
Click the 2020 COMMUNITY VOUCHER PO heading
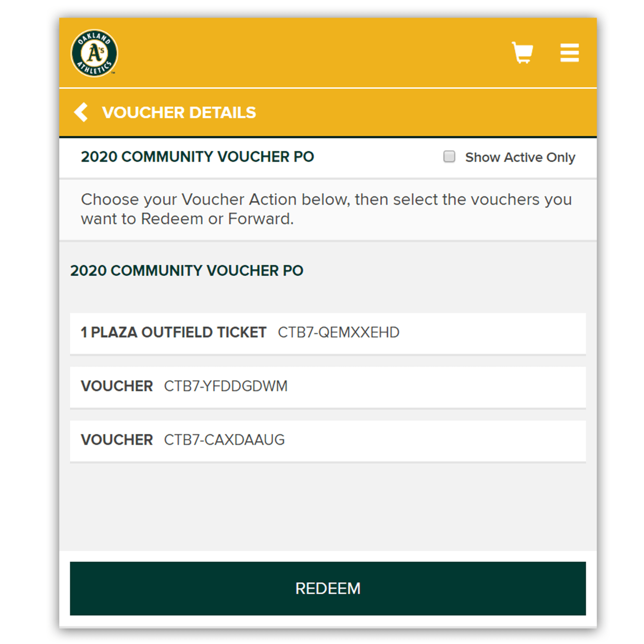197,157
